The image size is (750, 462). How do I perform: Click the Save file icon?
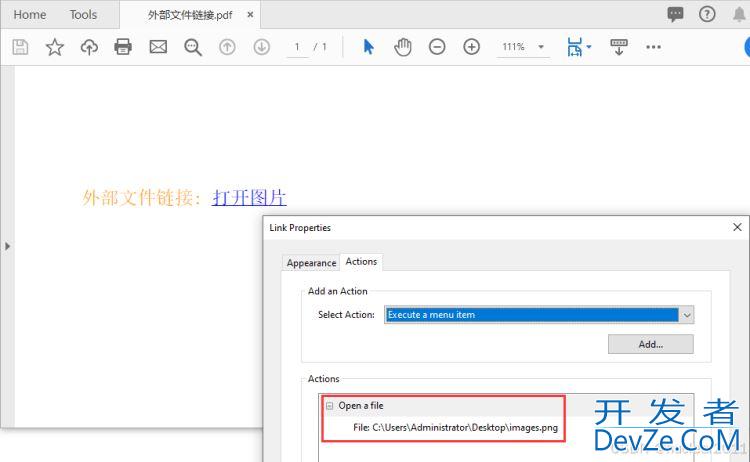click(20, 47)
